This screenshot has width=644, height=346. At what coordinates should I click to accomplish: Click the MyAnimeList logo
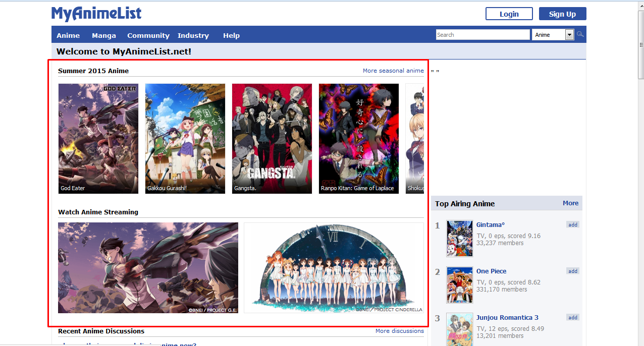pyautogui.click(x=96, y=14)
